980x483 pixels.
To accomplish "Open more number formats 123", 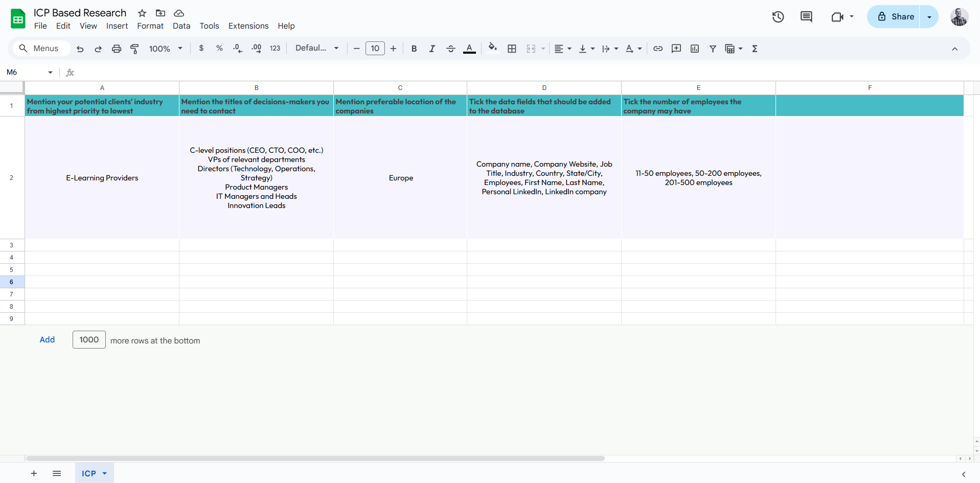I will [x=275, y=48].
